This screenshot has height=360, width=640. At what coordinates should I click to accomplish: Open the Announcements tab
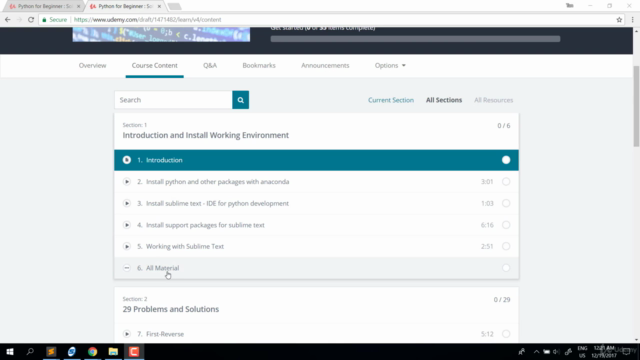click(325, 65)
